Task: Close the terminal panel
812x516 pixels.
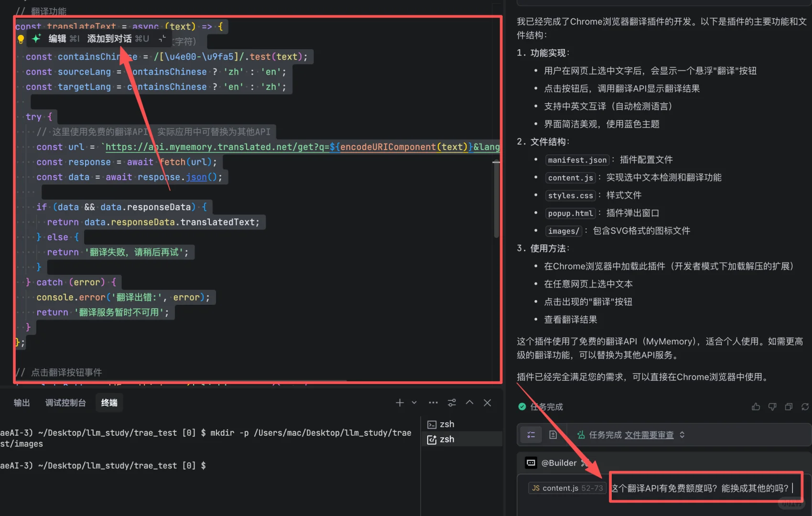Action: coord(487,403)
